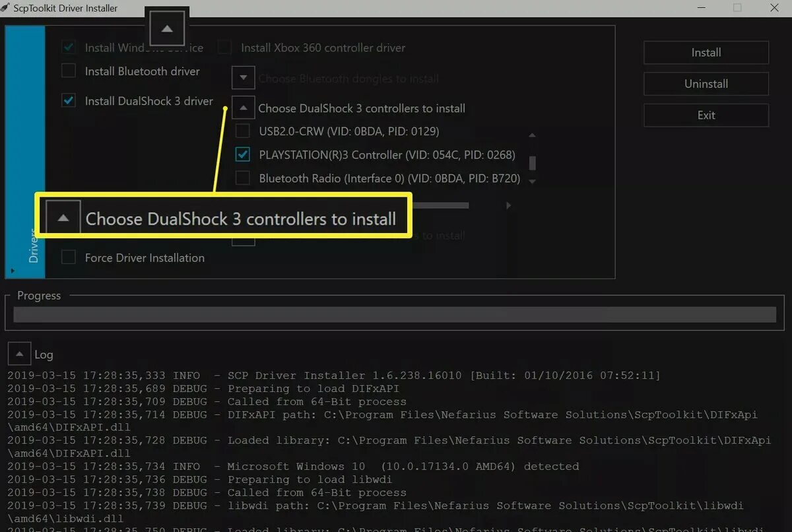Select 'Called from 64-Bit process' line at 17:28:35,738
Viewport: 792px width, 532px height.
tap(207, 492)
